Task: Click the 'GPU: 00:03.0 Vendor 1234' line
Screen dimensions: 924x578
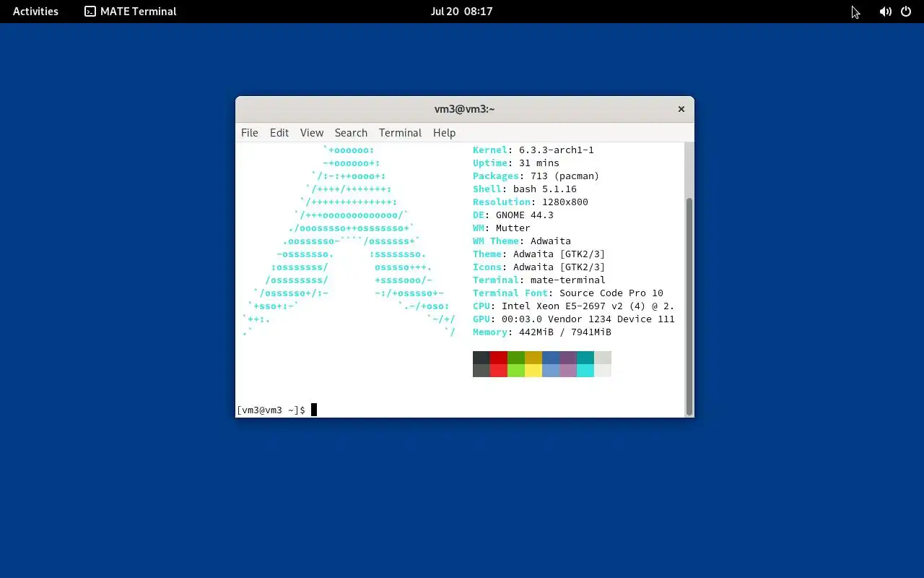Action: pos(574,319)
